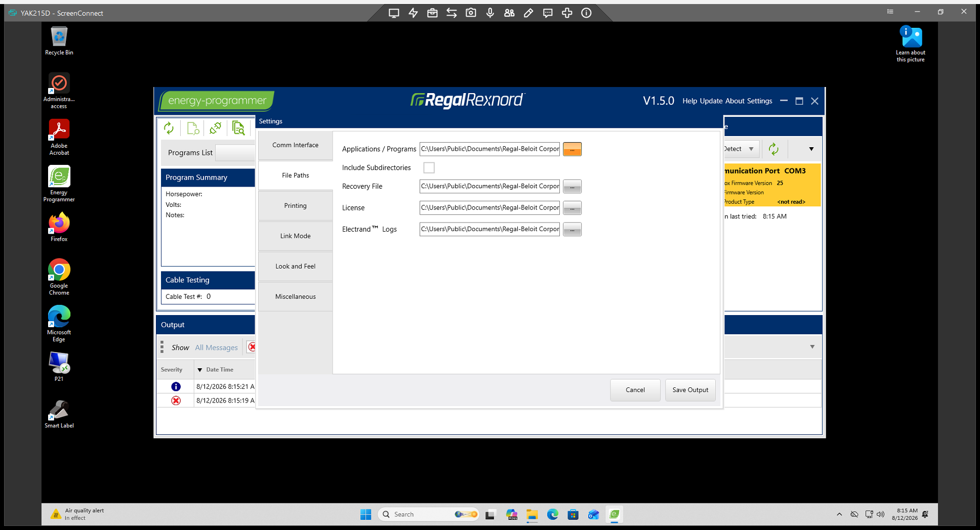Browse for License file path
This screenshot has height=530, width=980.
[572, 208]
